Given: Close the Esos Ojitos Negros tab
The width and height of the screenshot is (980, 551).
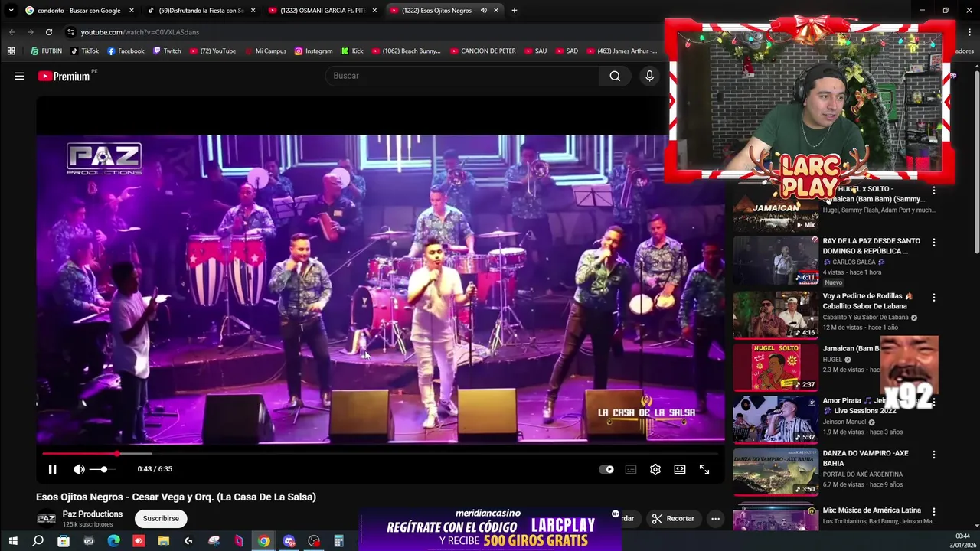Looking at the screenshot, I should (x=496, y=11).
